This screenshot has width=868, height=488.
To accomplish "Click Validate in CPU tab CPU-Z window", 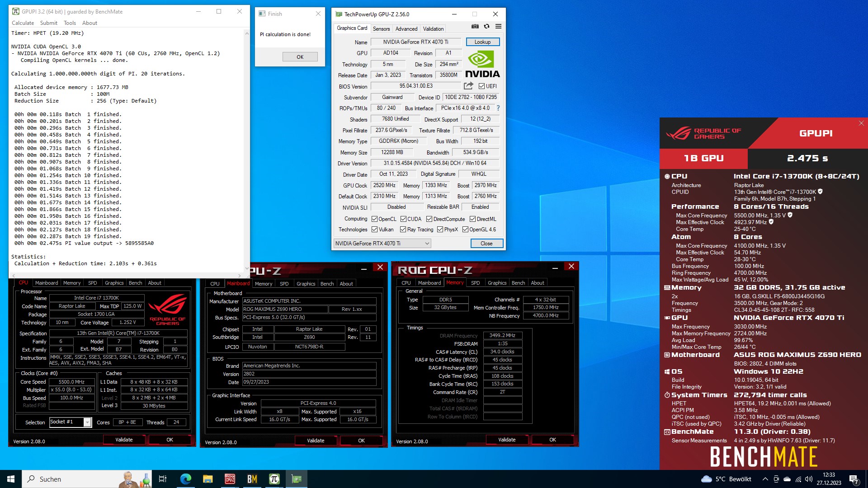I will 124,440.
